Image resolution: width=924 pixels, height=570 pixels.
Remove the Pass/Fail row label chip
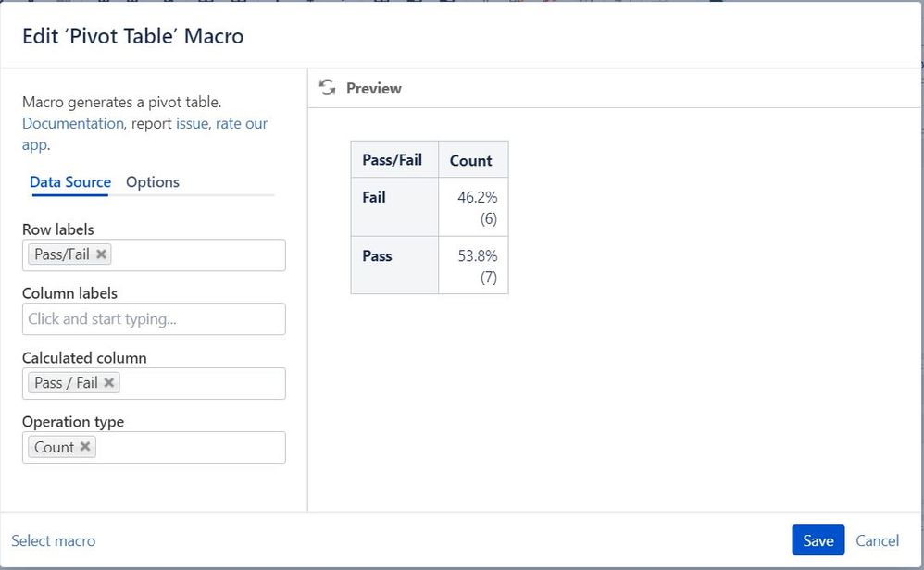point(101,254)
